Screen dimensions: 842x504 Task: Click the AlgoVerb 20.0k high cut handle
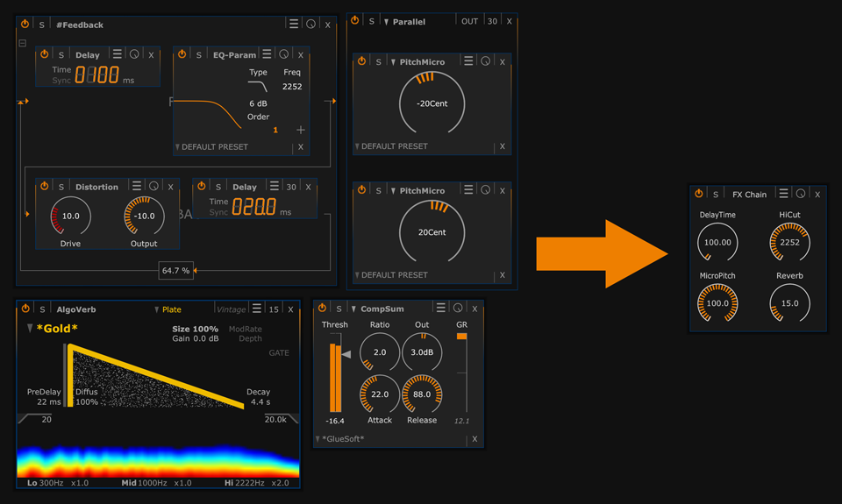[x=281, y=419]
